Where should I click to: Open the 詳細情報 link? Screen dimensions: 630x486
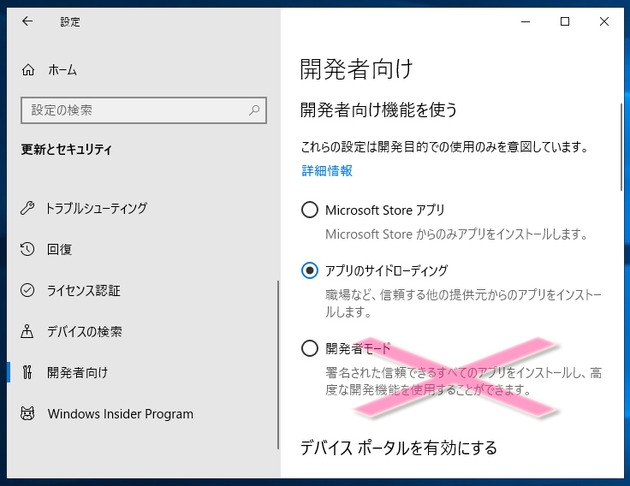point(327,171)
